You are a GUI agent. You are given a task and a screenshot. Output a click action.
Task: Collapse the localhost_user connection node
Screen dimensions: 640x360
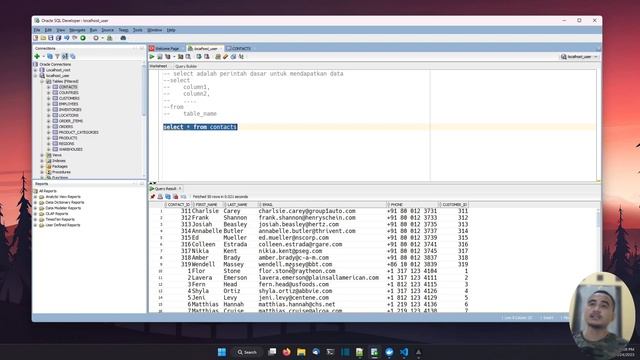[x=36, y=76]
